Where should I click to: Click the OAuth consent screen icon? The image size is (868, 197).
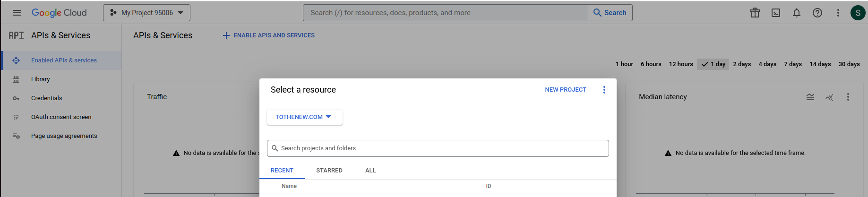click(x=16, y=117)
